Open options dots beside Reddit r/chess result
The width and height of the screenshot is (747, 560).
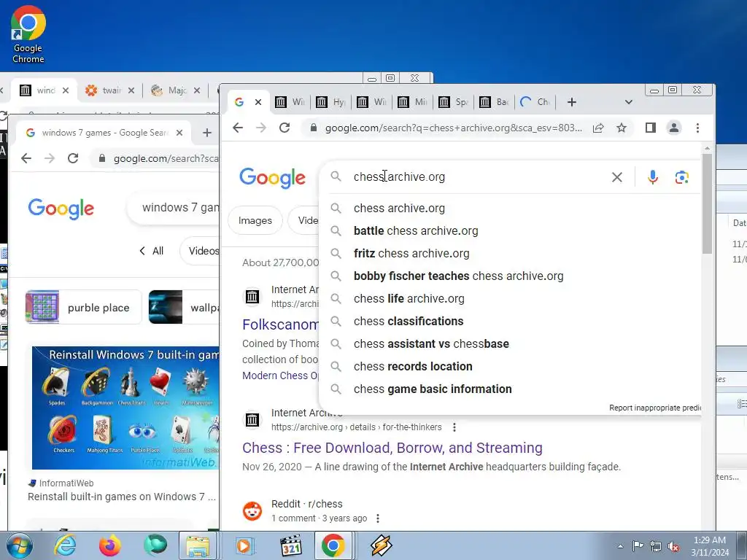point(378,518)
